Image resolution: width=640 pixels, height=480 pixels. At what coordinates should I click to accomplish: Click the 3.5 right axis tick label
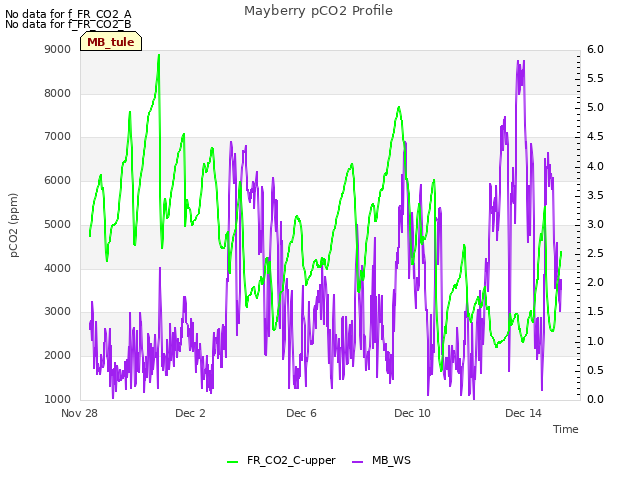[595, 195]
